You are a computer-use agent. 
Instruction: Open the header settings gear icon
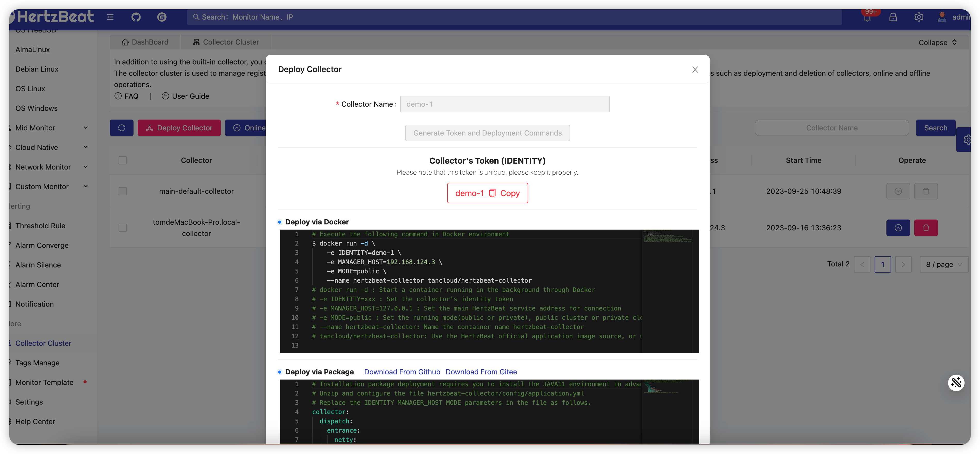tap(919, 18)
